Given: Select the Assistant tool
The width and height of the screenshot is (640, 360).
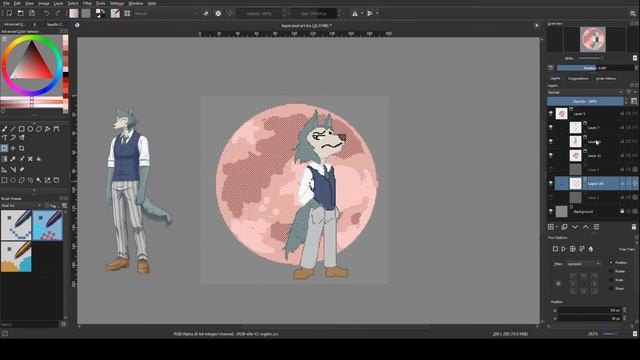Looking at the screenshot, I should tap(4, 169).
